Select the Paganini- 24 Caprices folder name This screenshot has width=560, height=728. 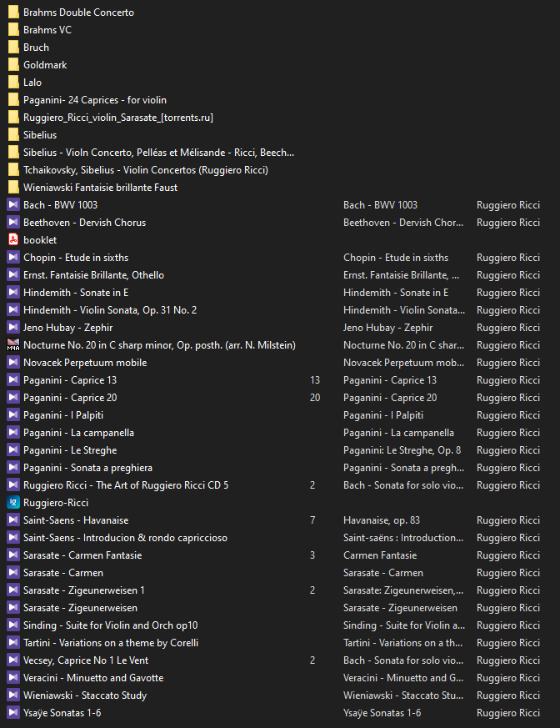pyautogui.click(x=94, y=100)
